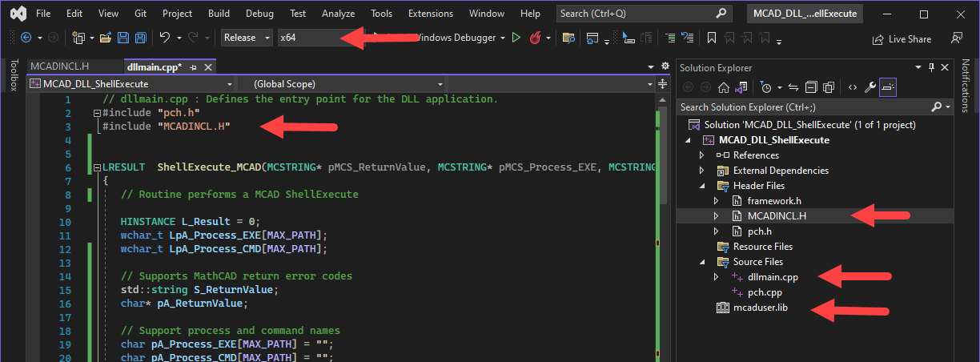Select mcaduser.lib in Solution Explorer
980x362 pixels.
[761, 308]
